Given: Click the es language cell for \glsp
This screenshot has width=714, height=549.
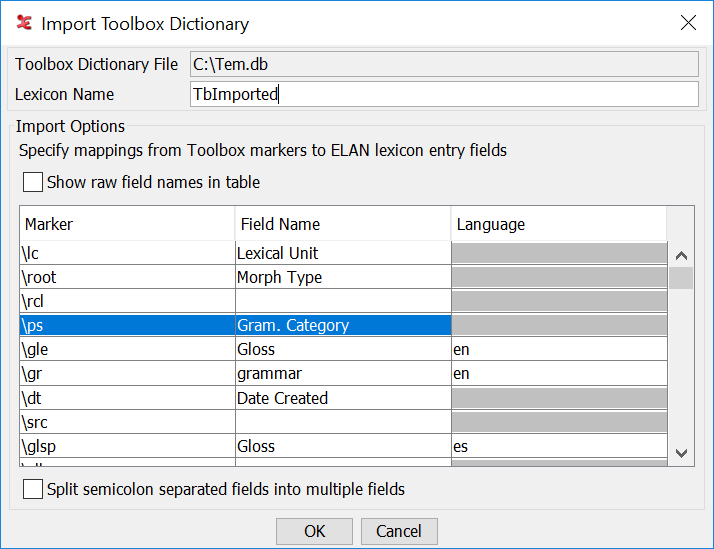Looking at the screenshot, I should [x=560, y=447].
